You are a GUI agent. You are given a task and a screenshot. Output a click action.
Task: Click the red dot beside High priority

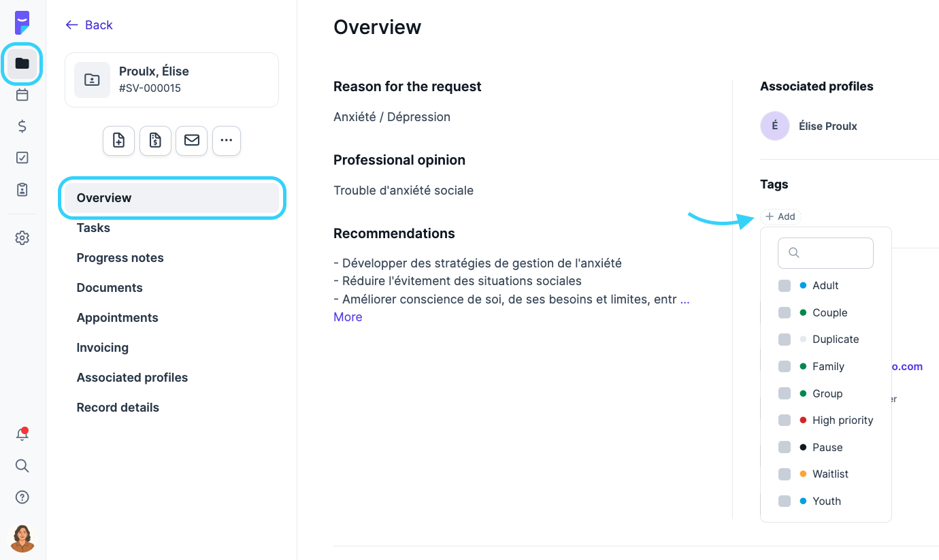[x=803, y=421]
